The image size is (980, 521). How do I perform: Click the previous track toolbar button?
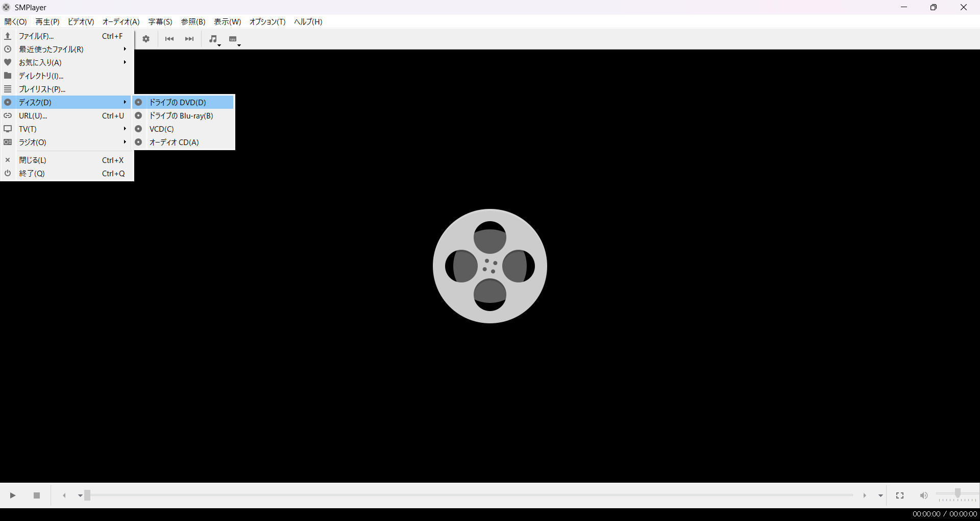coord(169,39)
